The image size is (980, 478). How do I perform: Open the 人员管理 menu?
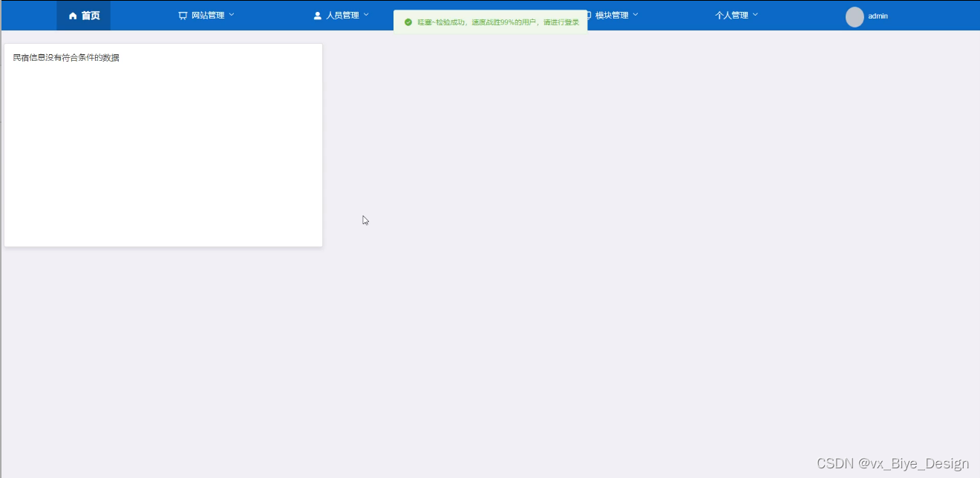[x=342, y=15]
